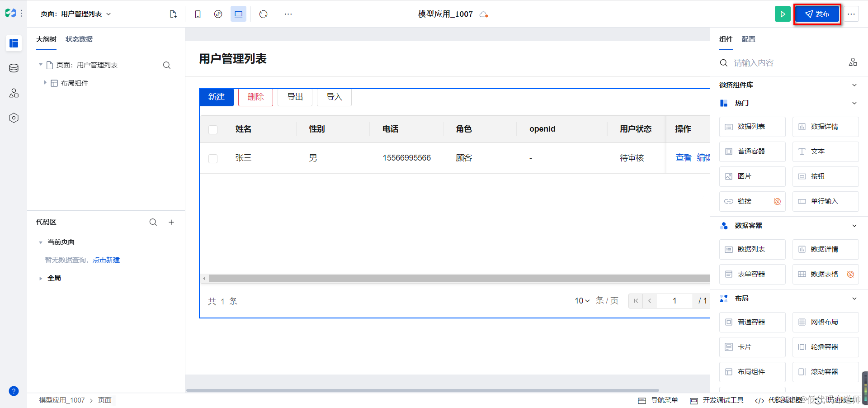The image size is (868, 408).
Task: Toggle the header select-all checkbox
Action: tap(213, 130)
